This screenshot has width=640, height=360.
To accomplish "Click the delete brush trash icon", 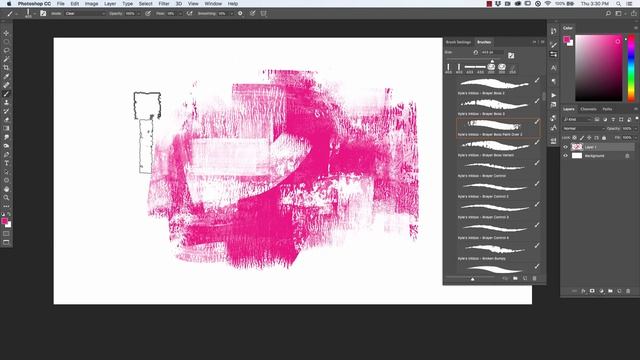I will point(535,278).
